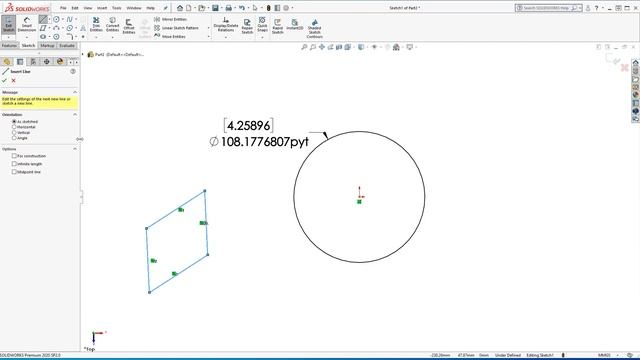This screenshot has height=360, width=640.
Task: Open the Edit menu
Action: (x=75, y=8)
